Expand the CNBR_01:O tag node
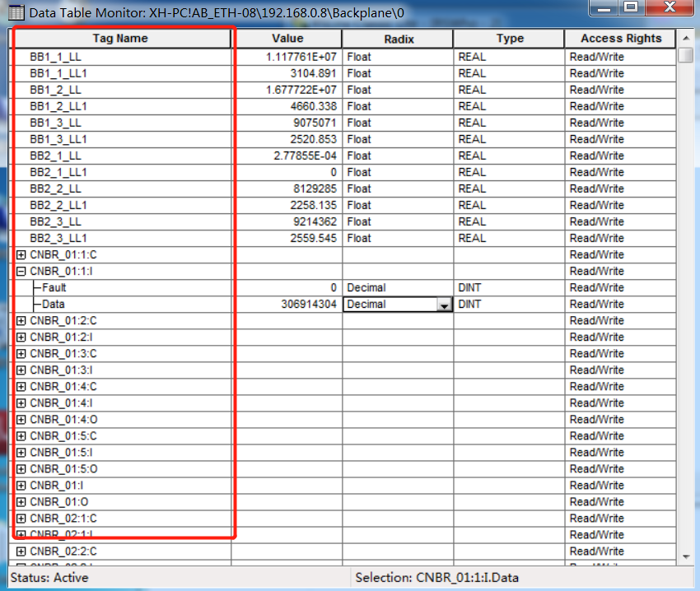This screenshot has height=591, width=700. coord(21,501)
